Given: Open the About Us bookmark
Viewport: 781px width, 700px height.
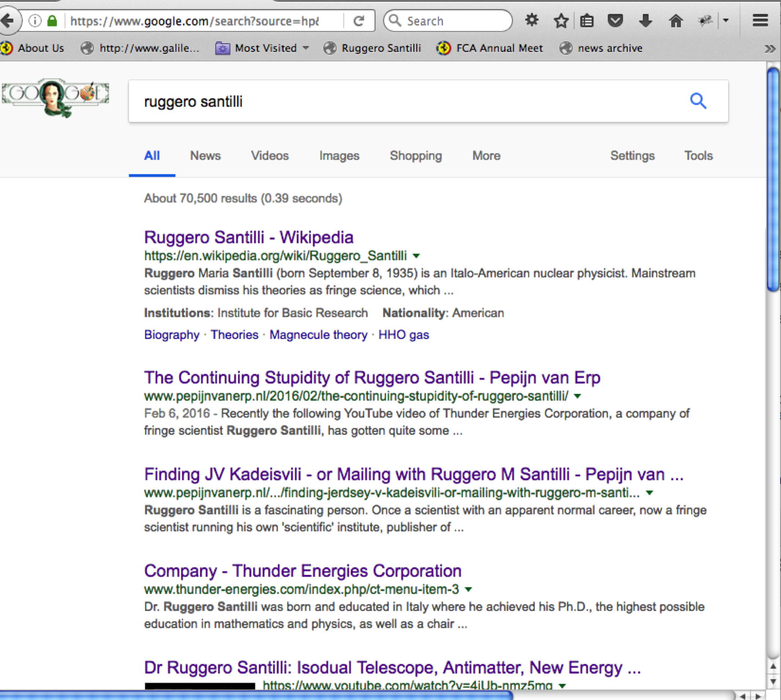Looking at the screenshot, I should coord(33,48).
